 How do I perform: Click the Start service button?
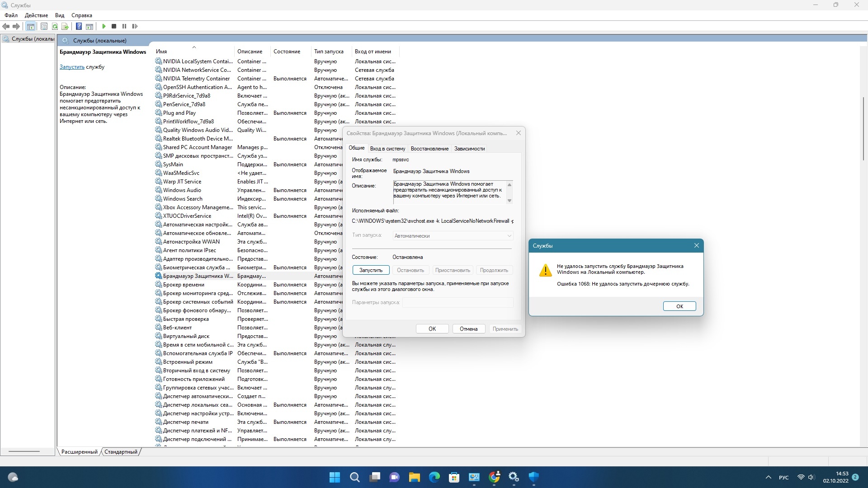click(372, 271)
